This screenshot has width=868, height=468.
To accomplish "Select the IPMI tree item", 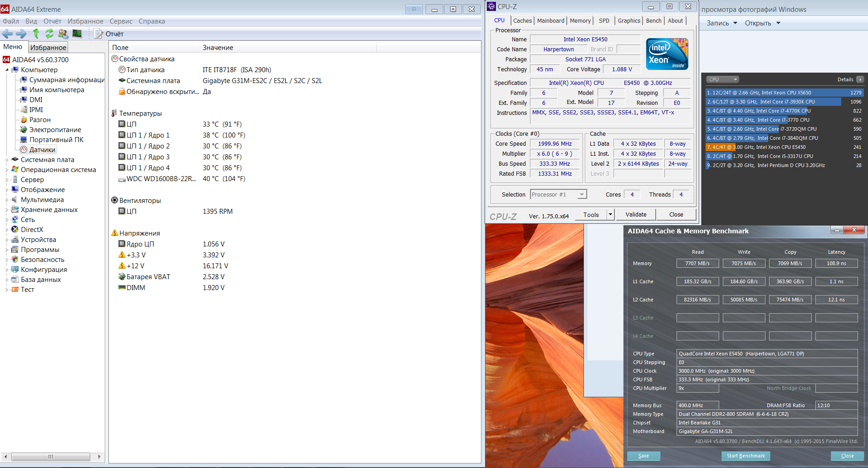I will click(x=36, y=110).
